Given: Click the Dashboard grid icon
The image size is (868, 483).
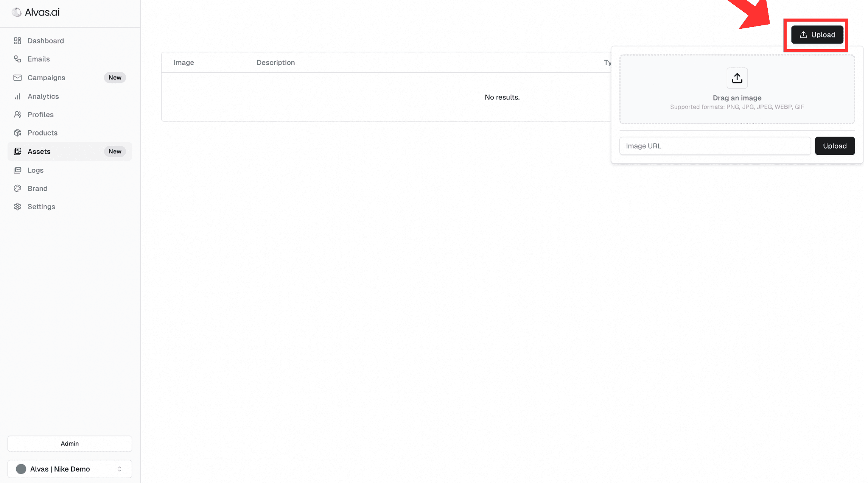Looking at the screenshot, I should click(x=17, y=41).
